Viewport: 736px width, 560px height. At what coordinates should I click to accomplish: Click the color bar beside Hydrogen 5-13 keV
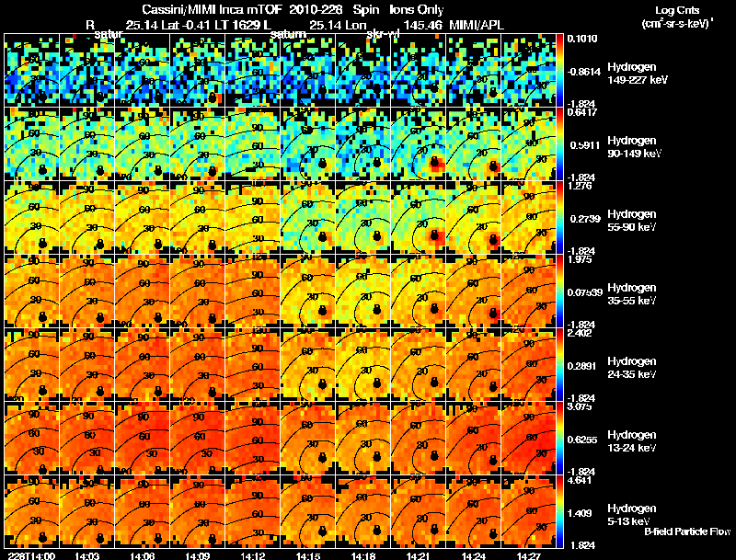(560, 512)
